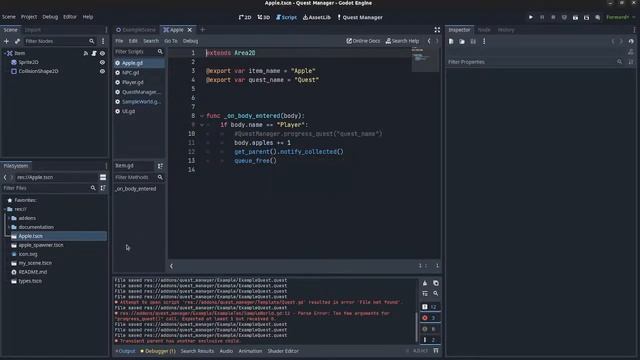Open the Project menu
The width and height of the screenshot is (640, 360).
coord(29,17)
